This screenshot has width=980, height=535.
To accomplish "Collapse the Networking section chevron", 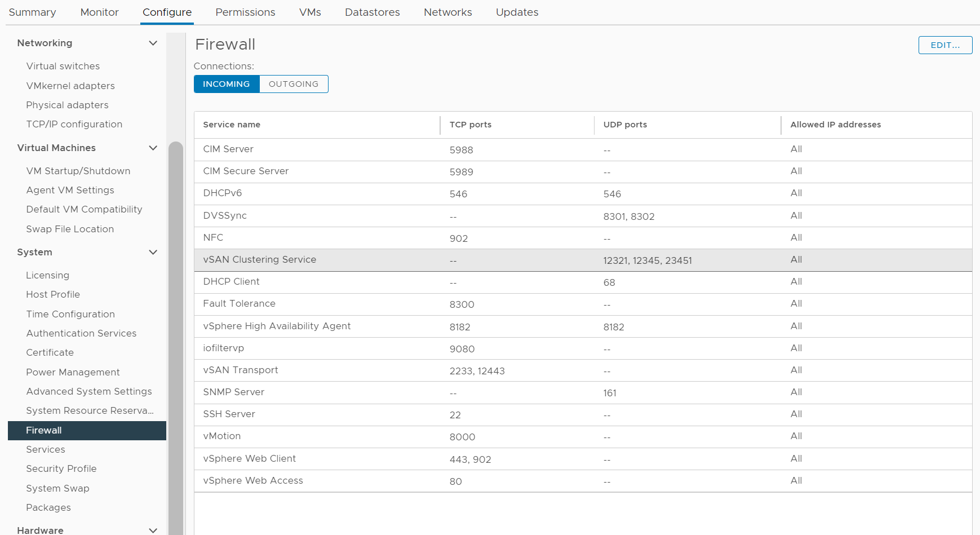I will point(153,43).
